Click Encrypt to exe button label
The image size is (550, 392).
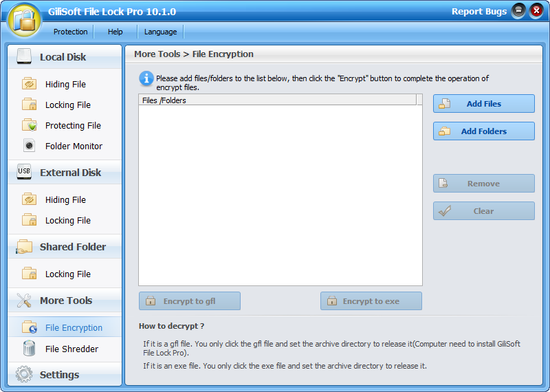click(x=371, y=301)
